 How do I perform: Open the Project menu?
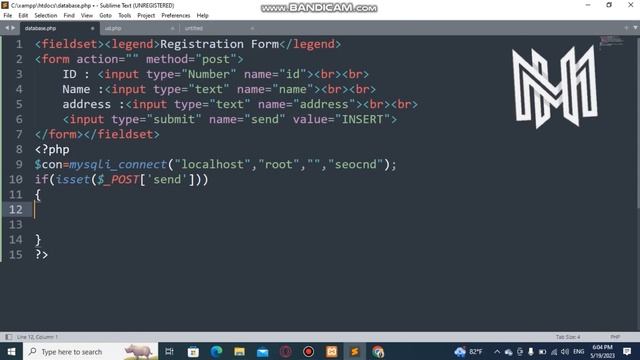[x=146, y=16]
